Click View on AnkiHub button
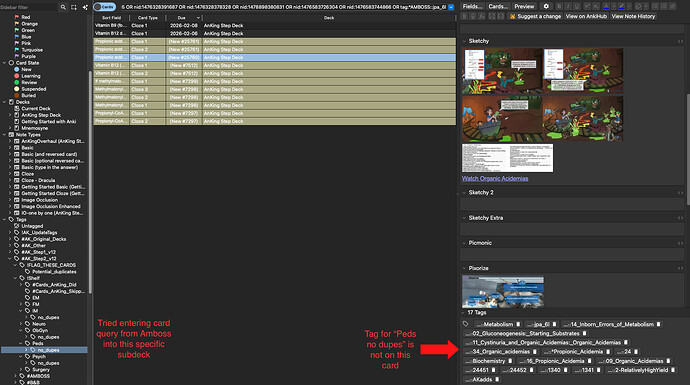 click(x=586, y=16)
